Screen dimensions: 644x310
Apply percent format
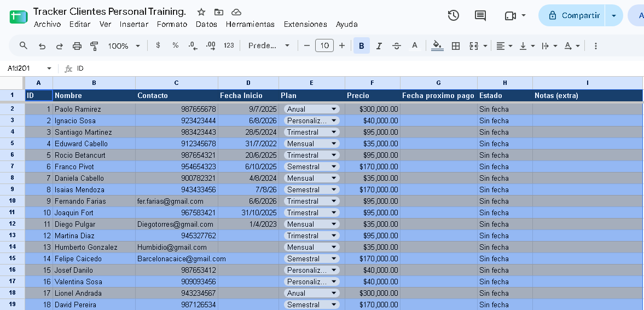tap(176, 45)
